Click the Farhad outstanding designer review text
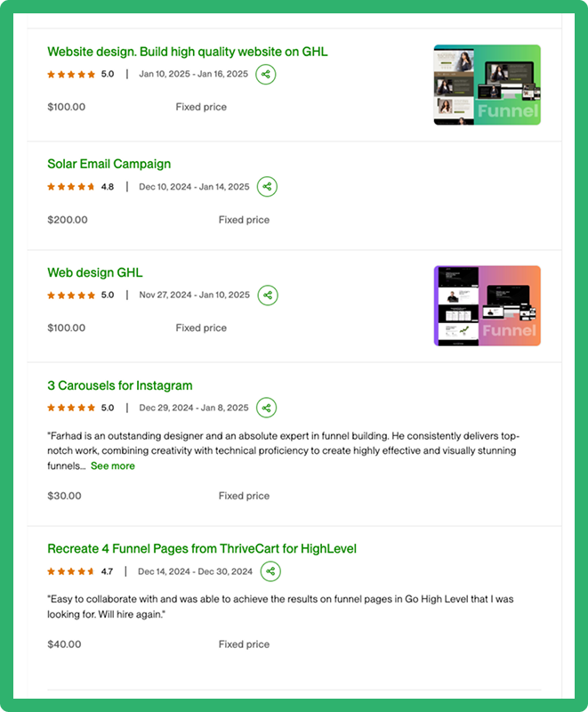The image size is (588, 712). [283, 451]
